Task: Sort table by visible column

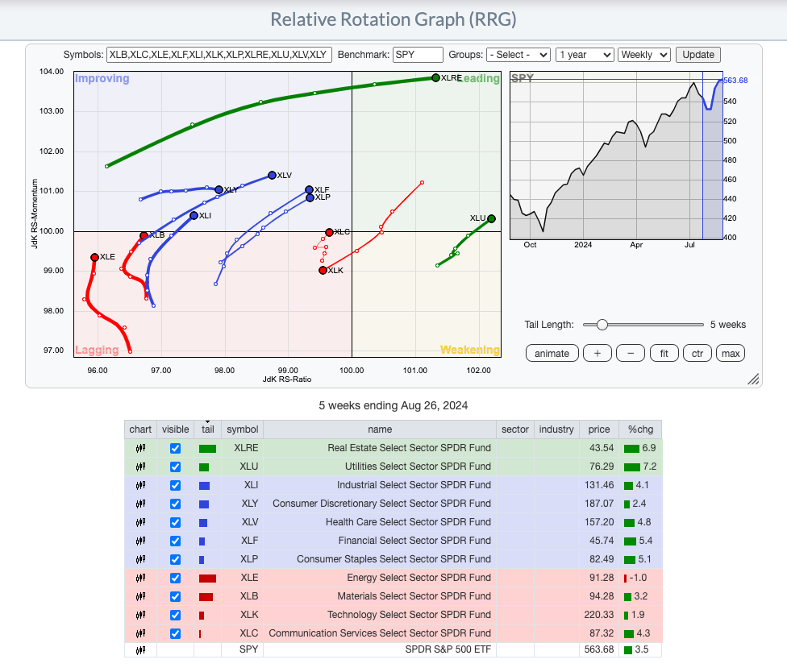Action: (175, 429)
